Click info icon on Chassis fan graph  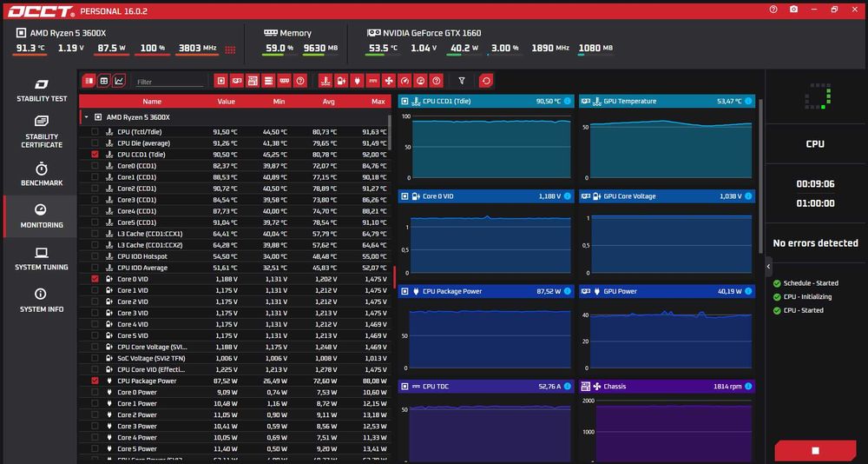[x=748, y=387]
